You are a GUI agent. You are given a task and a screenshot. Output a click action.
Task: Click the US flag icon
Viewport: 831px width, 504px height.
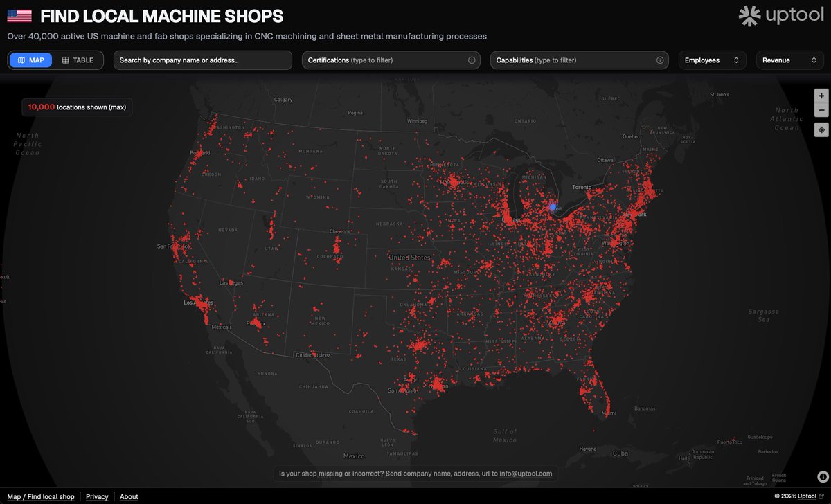19,16
